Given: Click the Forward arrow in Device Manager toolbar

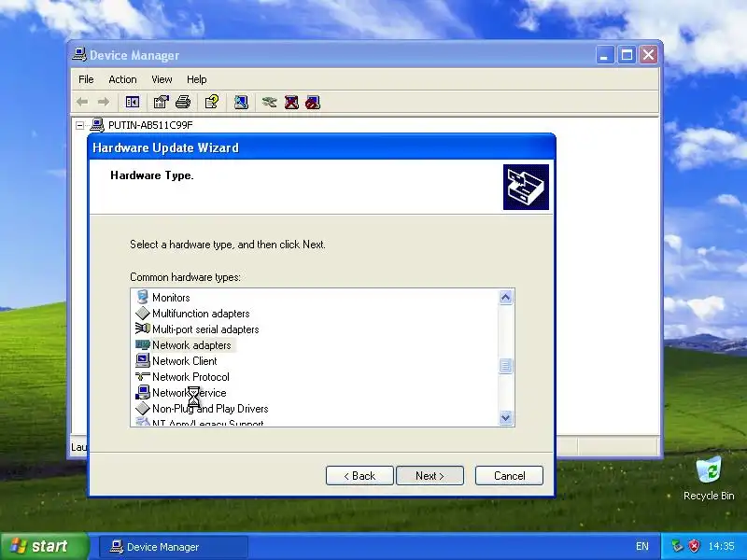Looking at the screenshot, I should pyautogui.click(x=103, y=102).
